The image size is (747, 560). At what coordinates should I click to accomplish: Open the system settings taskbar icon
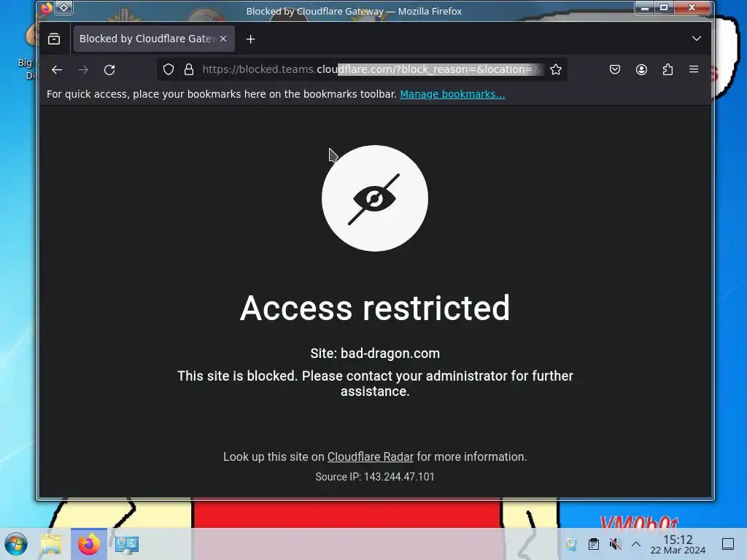coord(126,544)
